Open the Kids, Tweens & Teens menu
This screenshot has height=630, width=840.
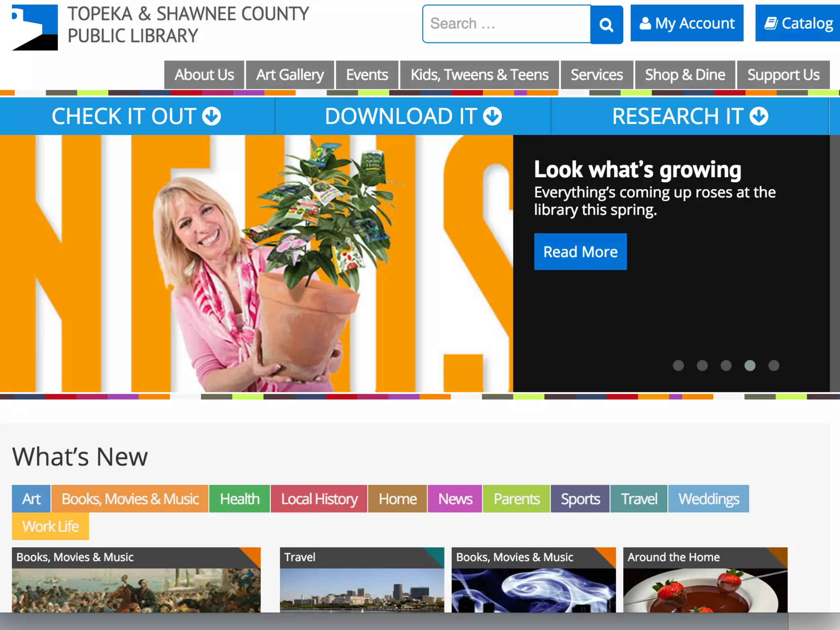click(479, 75)
